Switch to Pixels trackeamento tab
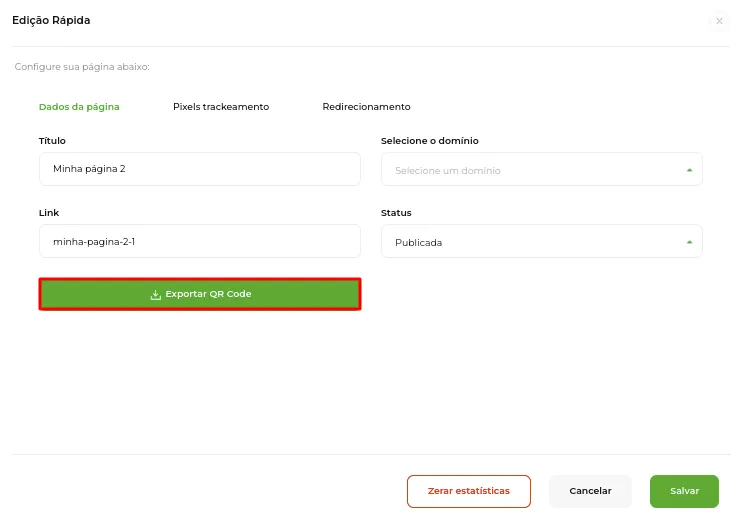The image size is (741, 529). 221,107
